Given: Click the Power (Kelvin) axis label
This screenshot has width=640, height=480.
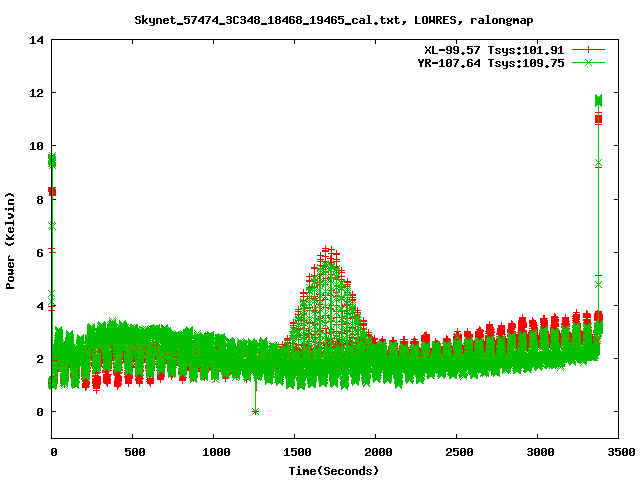Looking at the screenshot, I should pos(10,241).
